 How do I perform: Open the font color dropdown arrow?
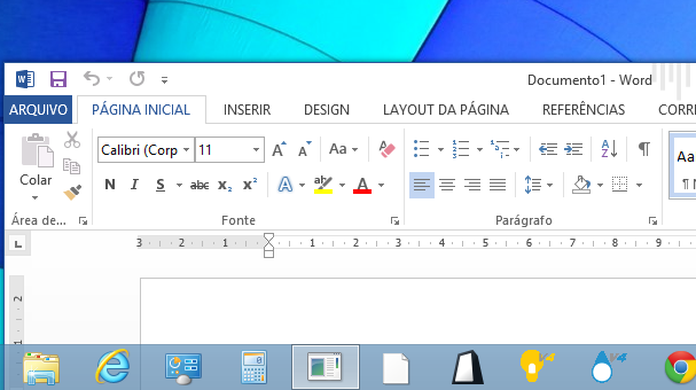tap(381, 185)
